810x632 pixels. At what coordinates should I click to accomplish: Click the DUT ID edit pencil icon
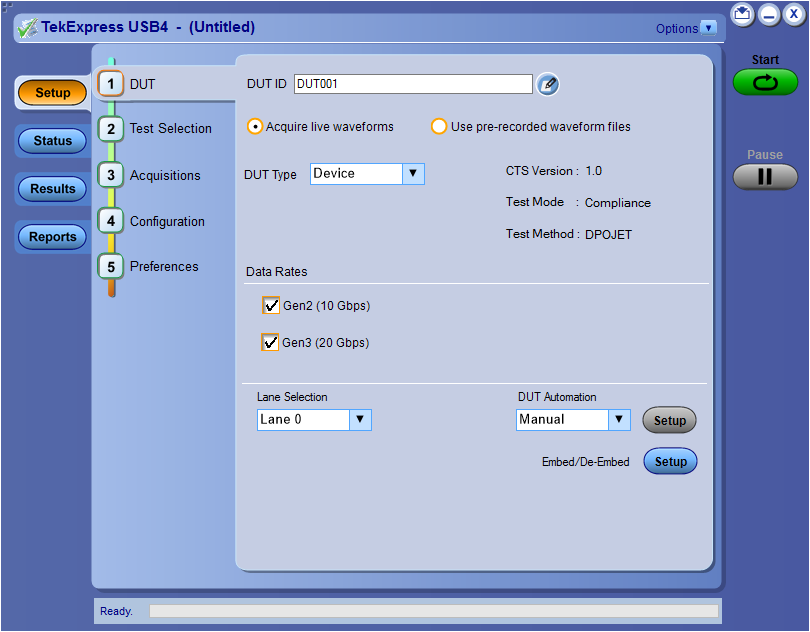tap(547, 85)
